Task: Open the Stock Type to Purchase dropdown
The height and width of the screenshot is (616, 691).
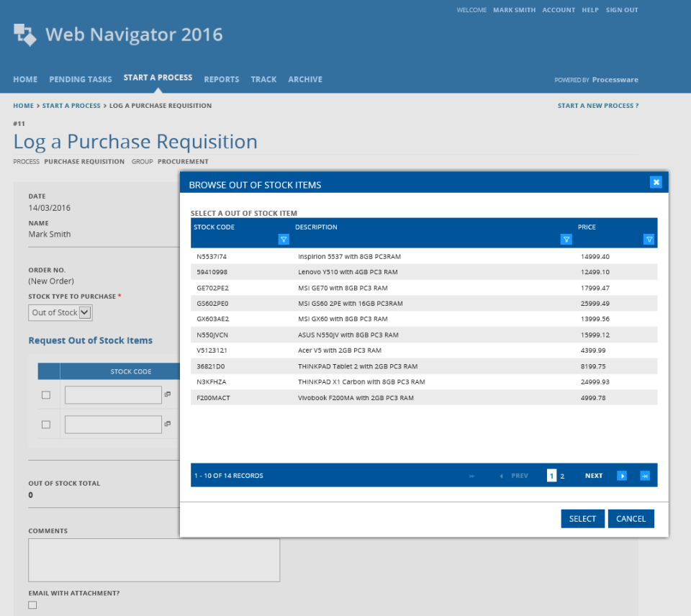Action: pos(61,312)
